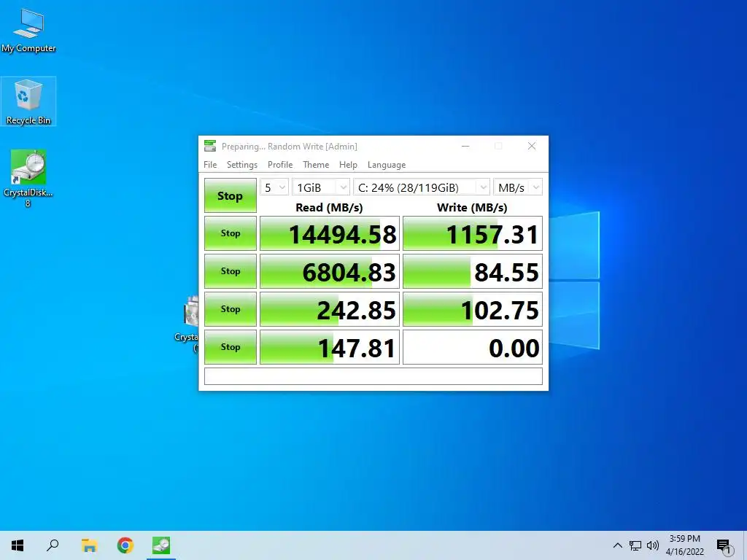The height and width of the screenshot is (560, 747).
Task: Click the write result 1157.31
Action: click(473, 233)
